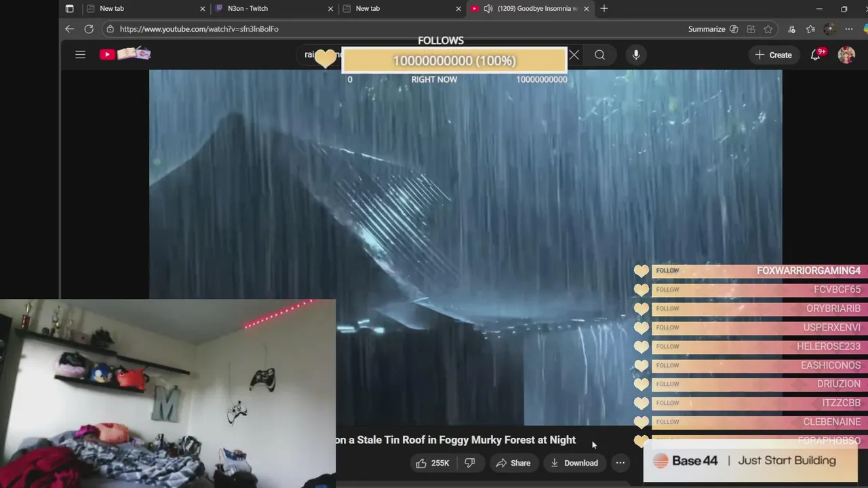Open the YouTube hamburger guide menu
Image resolution: width=868 pixels, height=488 pixels.
click(80, 55)
